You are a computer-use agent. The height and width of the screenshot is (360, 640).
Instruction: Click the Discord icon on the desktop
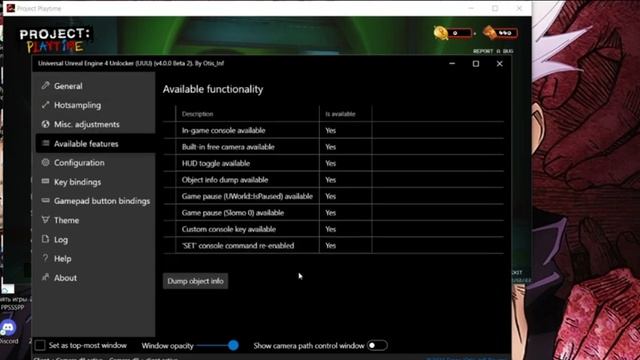point(8,328)
